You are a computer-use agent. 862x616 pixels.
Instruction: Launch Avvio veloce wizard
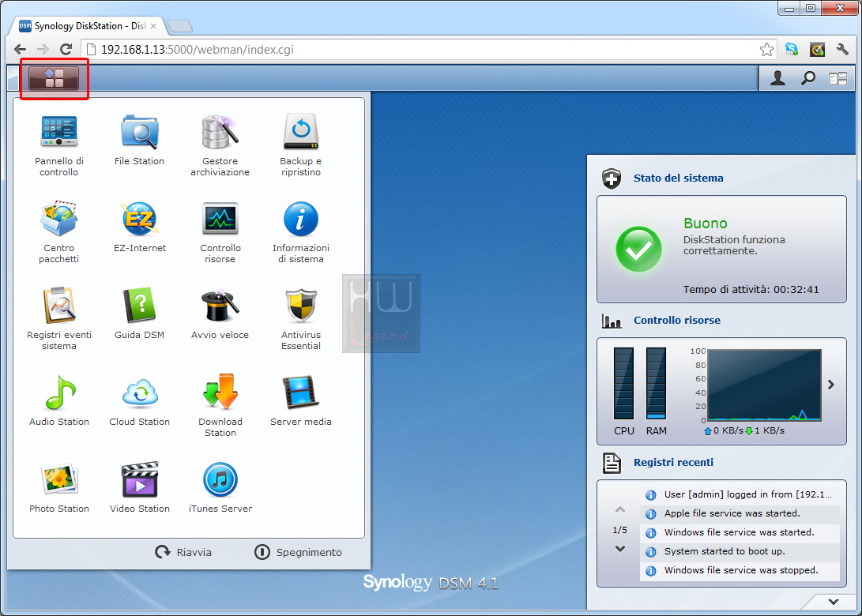click(x=220, y=314)
